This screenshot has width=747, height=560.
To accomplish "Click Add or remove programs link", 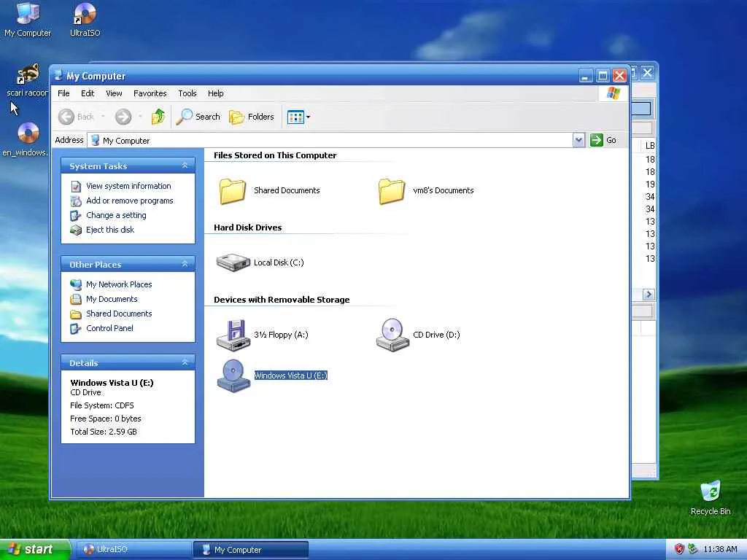I will point(130,201).
